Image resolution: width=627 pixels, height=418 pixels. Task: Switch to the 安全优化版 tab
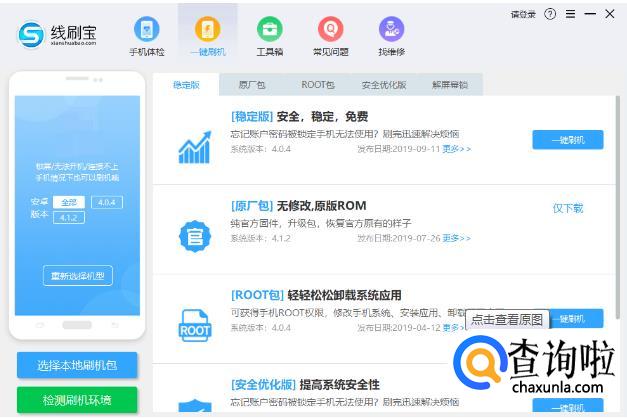pos(383,85)
